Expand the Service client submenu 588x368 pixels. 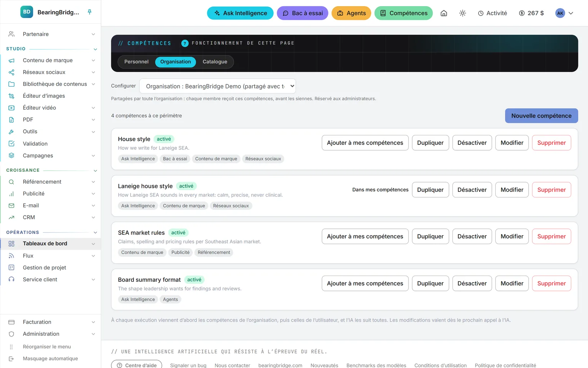click(x=93, y=280)
